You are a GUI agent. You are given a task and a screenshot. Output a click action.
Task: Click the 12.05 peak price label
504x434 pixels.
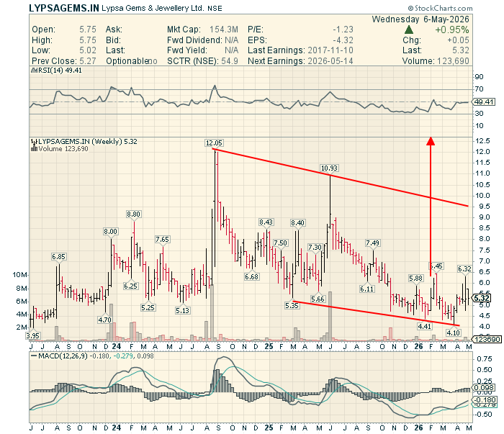215,143
